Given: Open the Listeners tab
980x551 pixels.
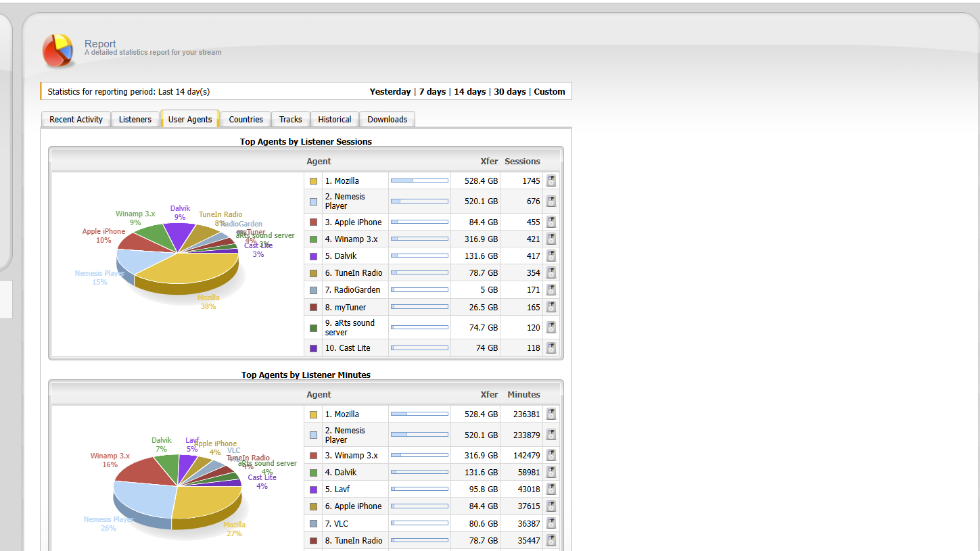Looking at the screenshot, I should (135, 119).
